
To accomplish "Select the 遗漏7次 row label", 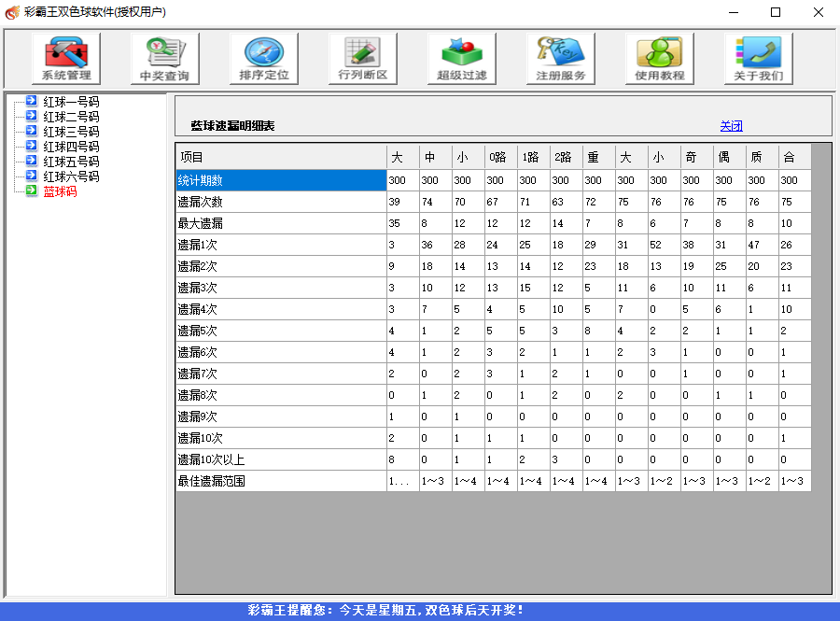I will tap(281, 374).
